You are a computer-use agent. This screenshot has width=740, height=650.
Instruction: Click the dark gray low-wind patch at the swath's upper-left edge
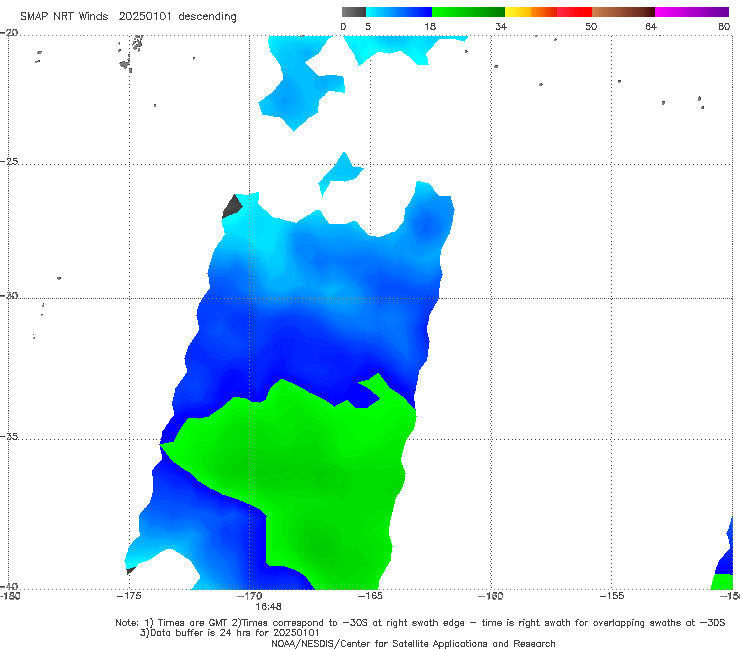[x=232, y=207]
